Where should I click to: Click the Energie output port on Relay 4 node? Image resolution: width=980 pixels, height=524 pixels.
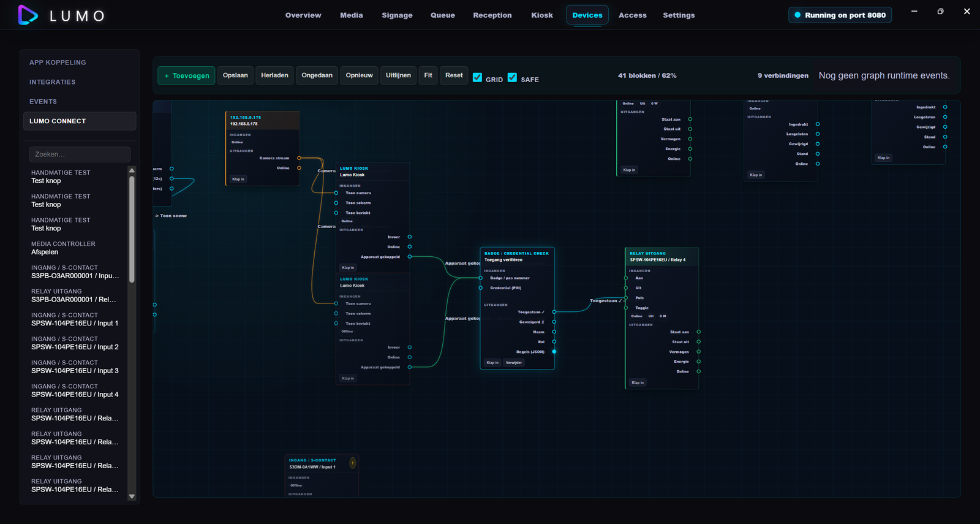699,362
